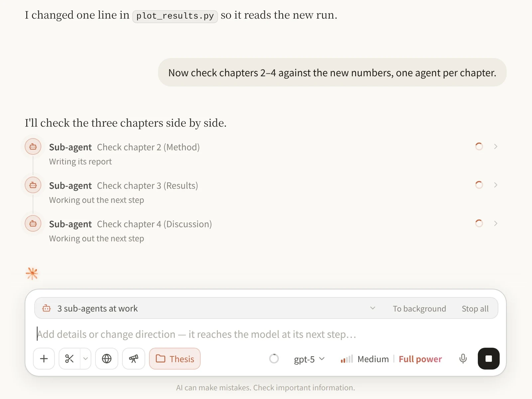Click the microphone voice input icon
This screenshot has width=532, height=399.
463,359
